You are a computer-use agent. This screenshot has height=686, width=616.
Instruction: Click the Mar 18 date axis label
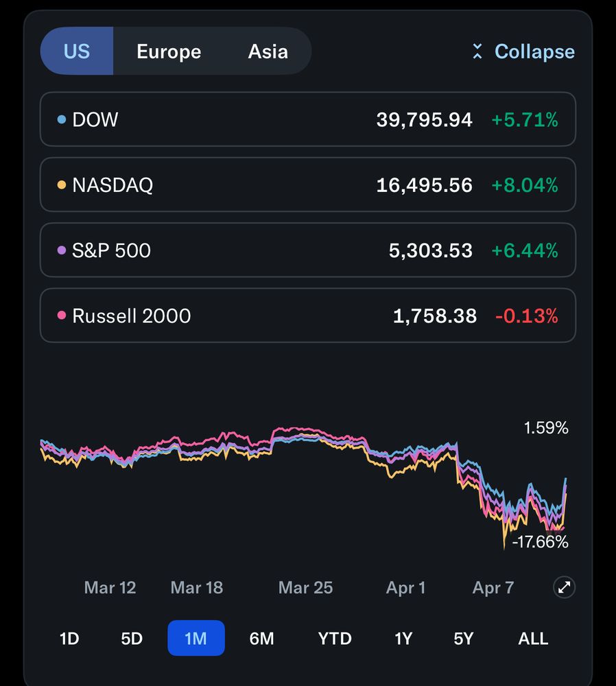point(196,588)
